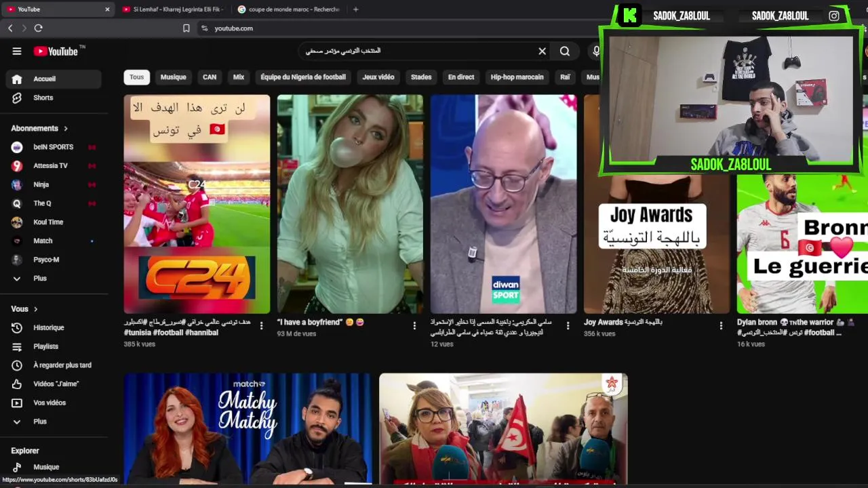868x488 pixels.
Task: Open Shorts in sidebar
Action: 54,98
